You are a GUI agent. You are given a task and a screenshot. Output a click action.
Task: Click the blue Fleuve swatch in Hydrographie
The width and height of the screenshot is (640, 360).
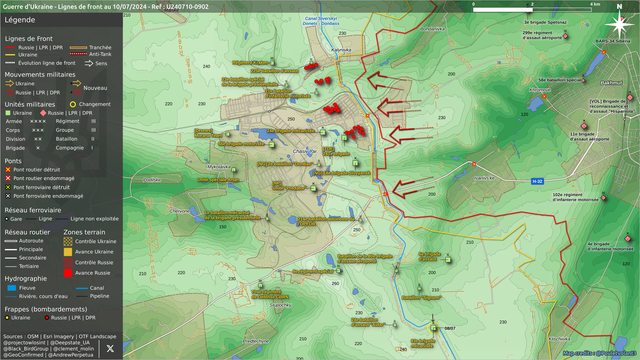point(12,288)
